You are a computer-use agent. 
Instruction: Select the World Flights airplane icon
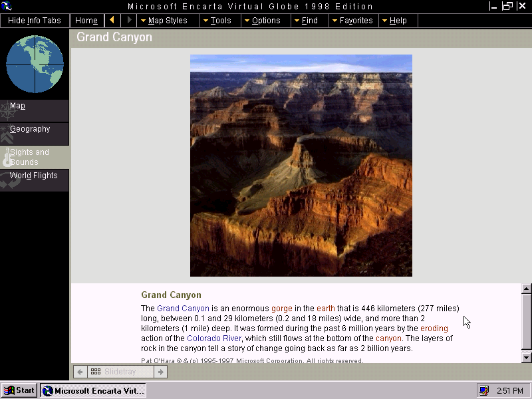click(x=9, y=180)
